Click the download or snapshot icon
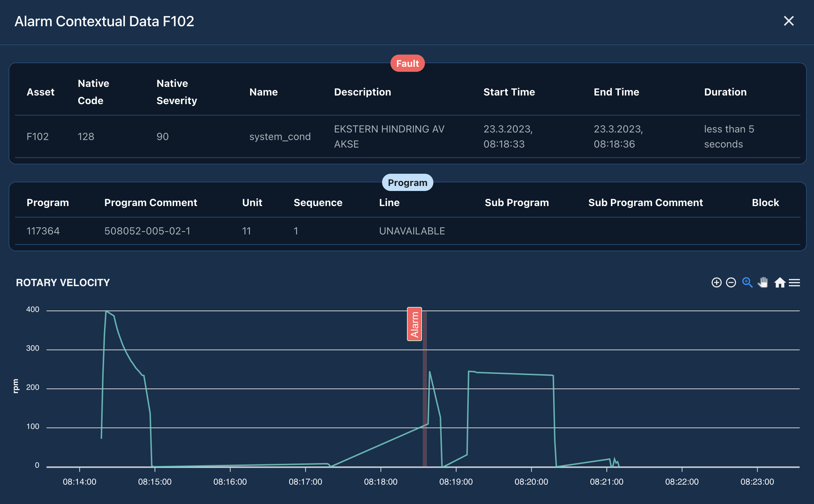The height and width of the screenshot is (504, 814). [x=796, y=283]
